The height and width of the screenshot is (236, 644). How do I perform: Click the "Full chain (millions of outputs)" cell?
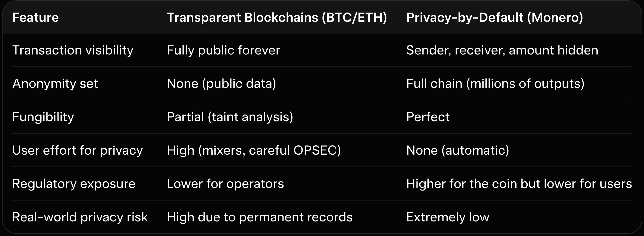[495, 83]
